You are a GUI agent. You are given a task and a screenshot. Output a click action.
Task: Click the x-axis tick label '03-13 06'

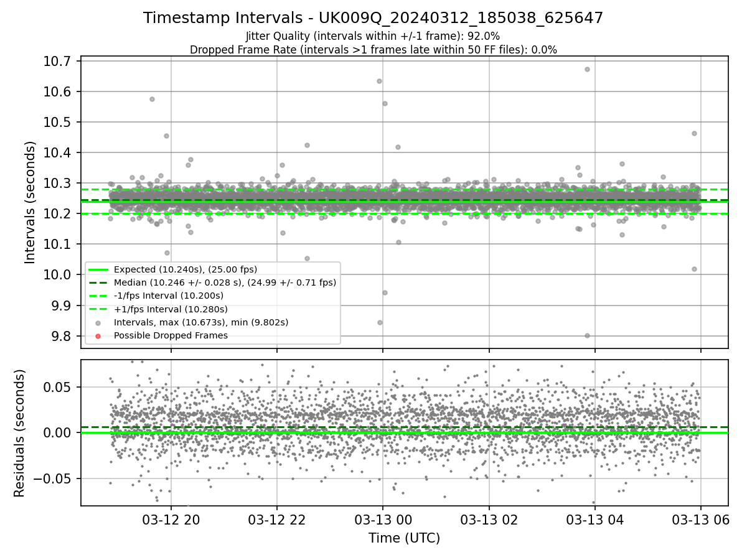pos(701,520)
